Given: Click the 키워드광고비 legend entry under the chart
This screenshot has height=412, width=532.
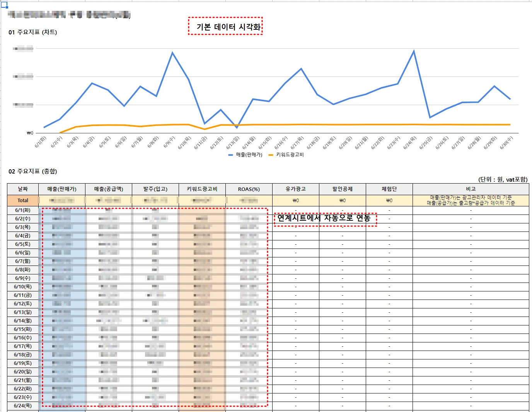Looking at the screenshot, I should [286, 155].
